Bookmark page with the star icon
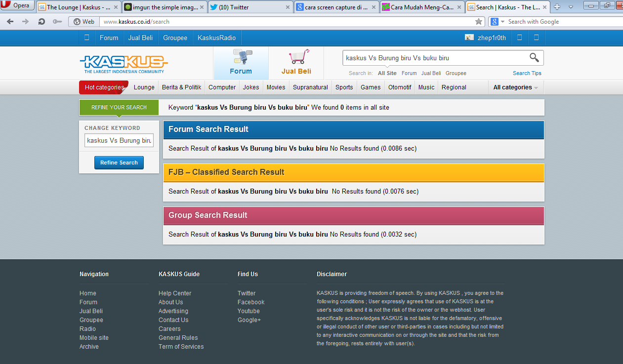This screenshot has height=364, width=623. click(478, 22)
